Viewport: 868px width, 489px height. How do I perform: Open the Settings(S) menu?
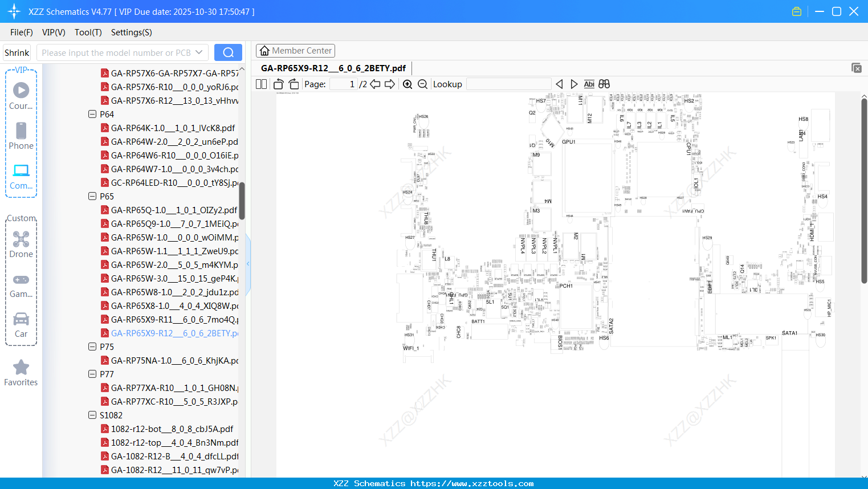(132, 32)
